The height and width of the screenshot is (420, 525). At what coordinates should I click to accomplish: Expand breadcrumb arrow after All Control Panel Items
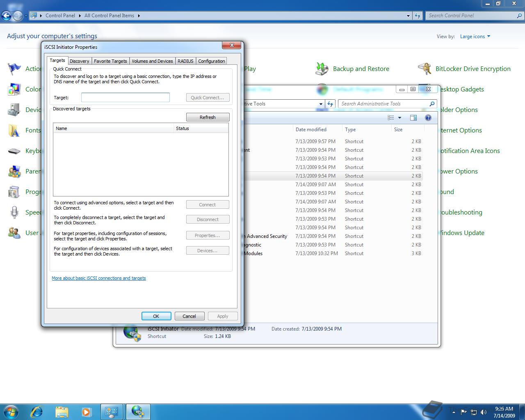[x=139, y=16]
